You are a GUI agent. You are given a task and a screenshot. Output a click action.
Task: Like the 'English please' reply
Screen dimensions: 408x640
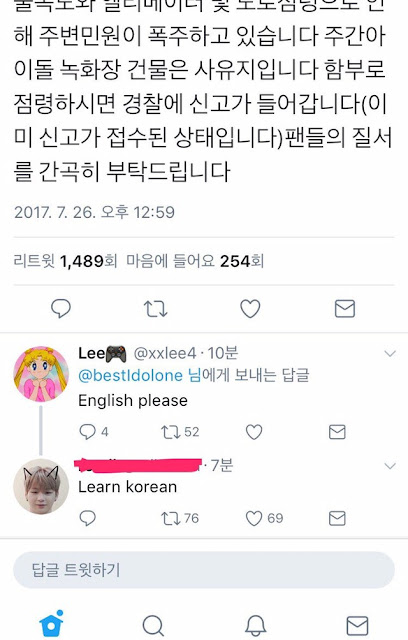pyautogui.click(x=254, y=432)
